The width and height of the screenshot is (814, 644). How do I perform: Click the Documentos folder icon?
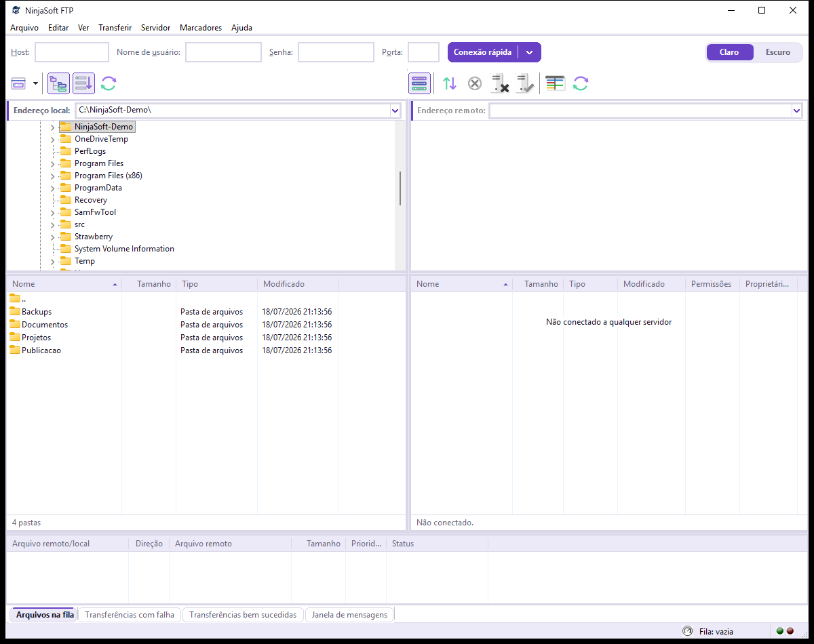point(15,324)
